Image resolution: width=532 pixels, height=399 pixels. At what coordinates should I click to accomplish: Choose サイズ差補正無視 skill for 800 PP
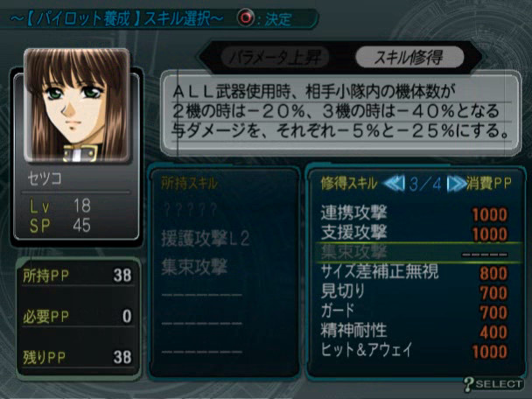(414, 272)
